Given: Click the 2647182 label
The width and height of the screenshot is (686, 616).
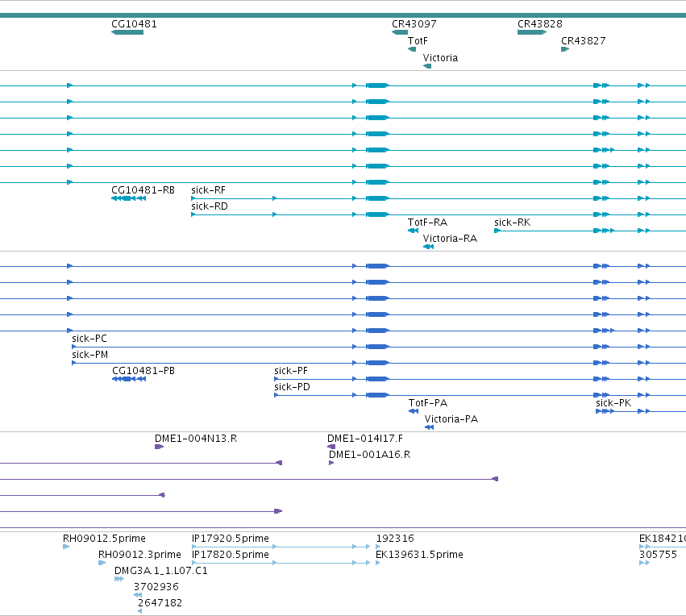Looking at the screenshot, I should 160,603.
